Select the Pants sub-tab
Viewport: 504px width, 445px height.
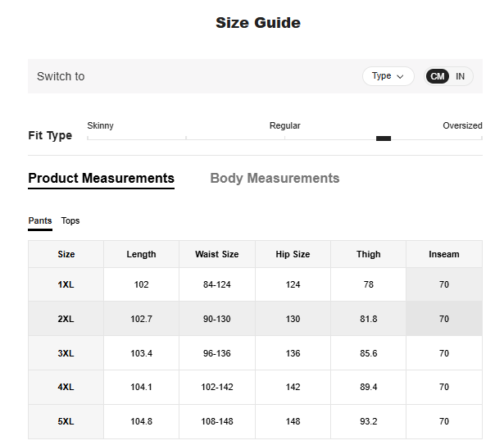point(40,220)
